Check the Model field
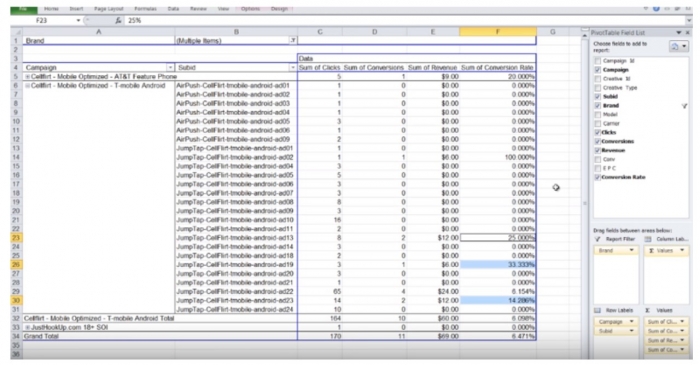The image size is (700, 365). [x=597, y=114]
